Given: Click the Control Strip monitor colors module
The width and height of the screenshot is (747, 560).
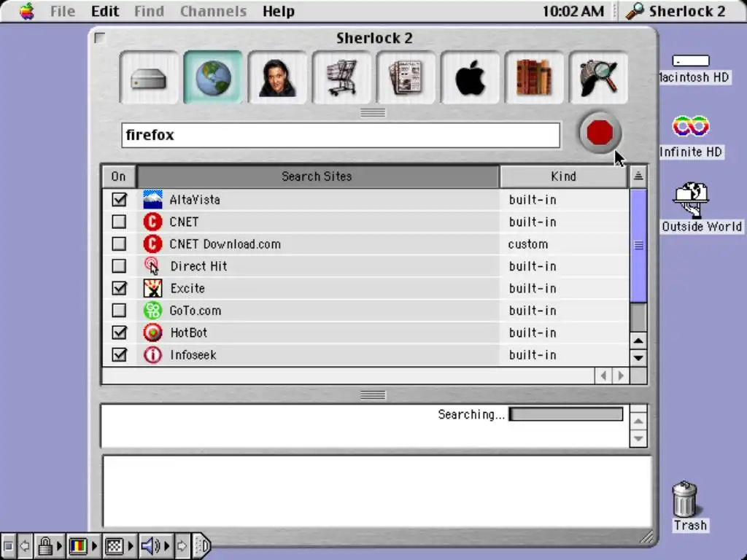Looking at the screenshot, I should [83, 545].
